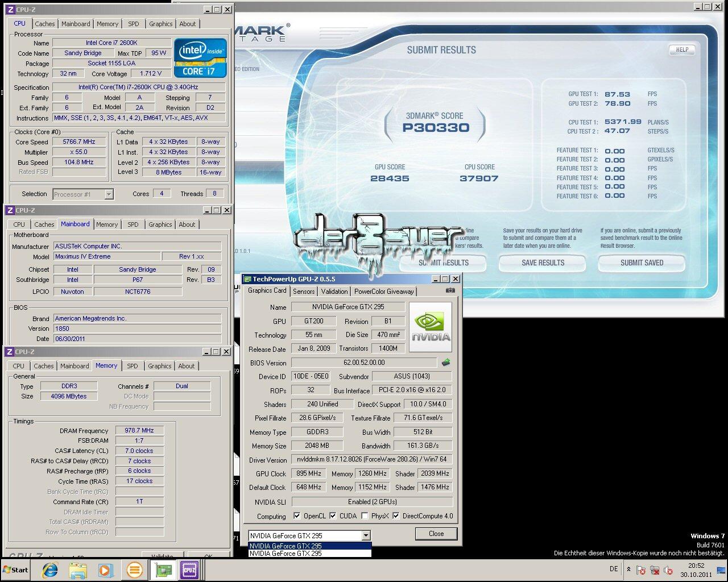Open Action Center flag icon in tray
The height and width of the screenshot is (582, 728).
tap(640, 570)
